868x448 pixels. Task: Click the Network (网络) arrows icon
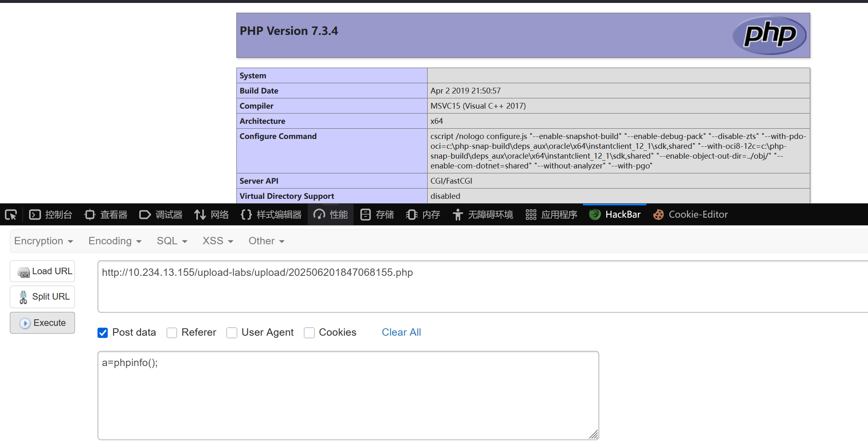[x=200, y=215]
